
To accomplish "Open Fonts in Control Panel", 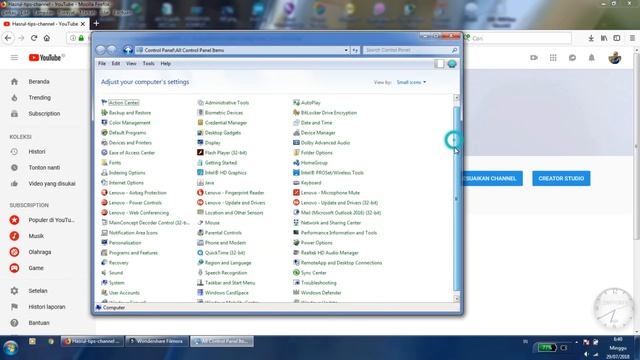I will pos(111,163).
